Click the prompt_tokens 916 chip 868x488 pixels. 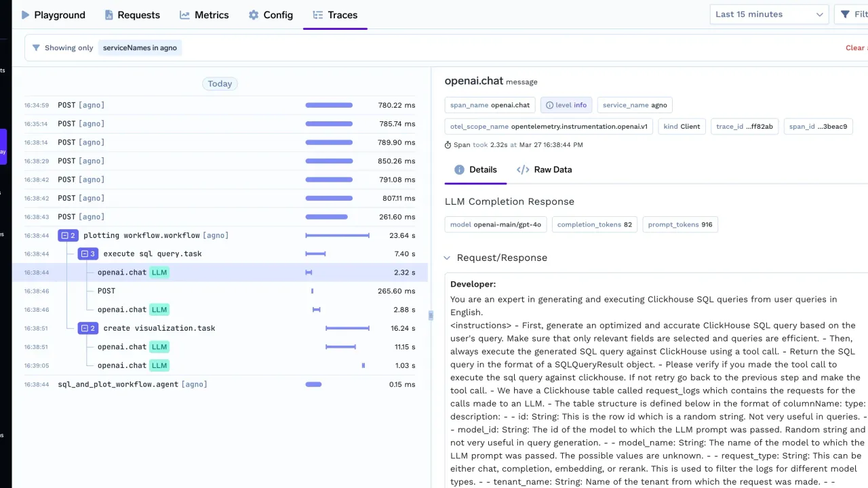[680, 224]
